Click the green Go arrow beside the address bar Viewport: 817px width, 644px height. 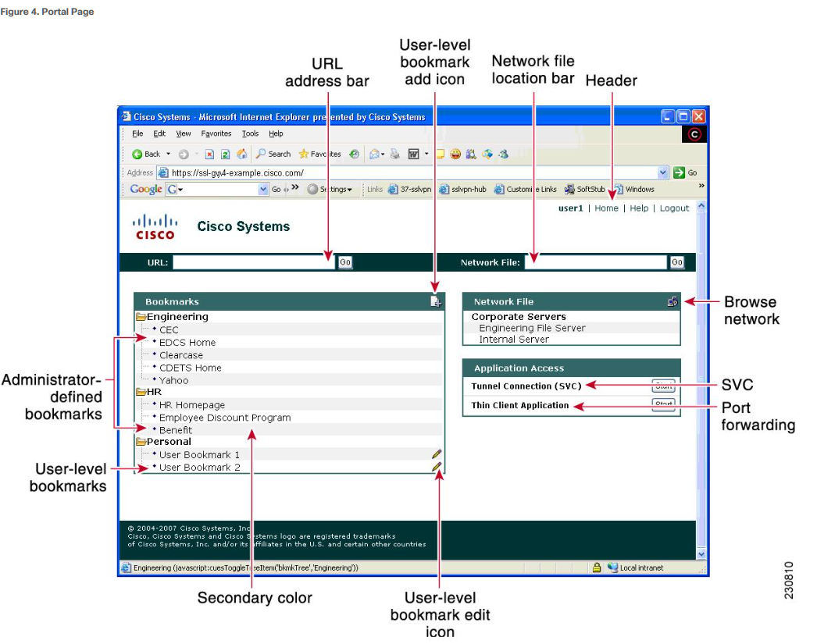[x=679, y=172]
